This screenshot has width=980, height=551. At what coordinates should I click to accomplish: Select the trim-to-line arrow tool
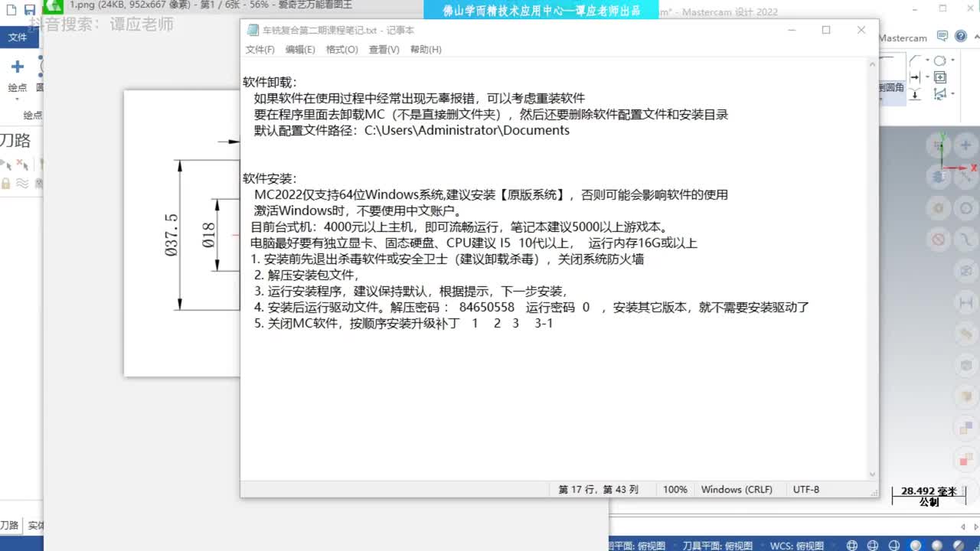[915, 77]
